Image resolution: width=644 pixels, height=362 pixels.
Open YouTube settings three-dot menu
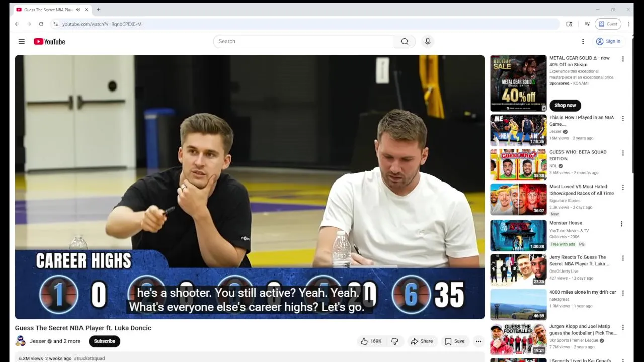583,41
